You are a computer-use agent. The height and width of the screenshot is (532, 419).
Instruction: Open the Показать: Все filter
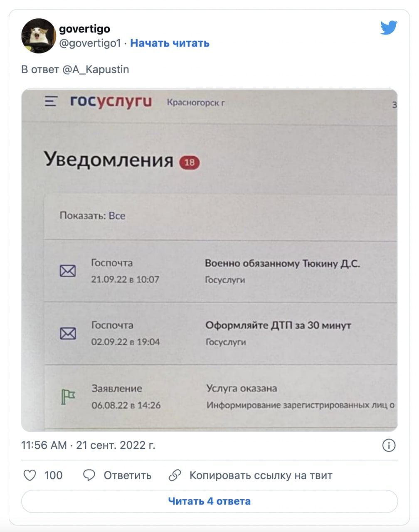92,216
